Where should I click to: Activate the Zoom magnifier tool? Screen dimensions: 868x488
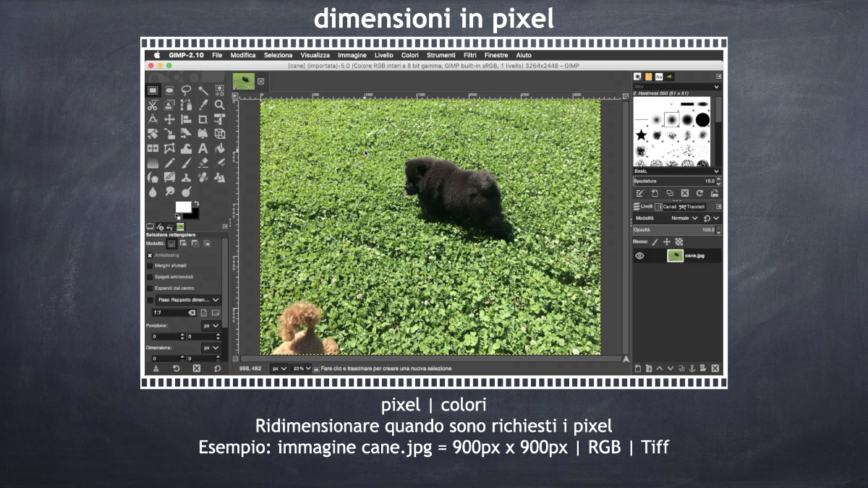(219, 105)
